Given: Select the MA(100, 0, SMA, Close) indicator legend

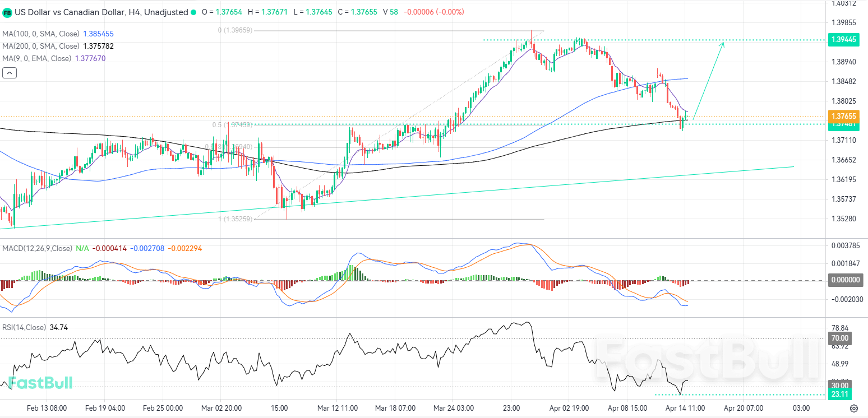Looking at the screenshot, I should pyautogui.click(x=41, y=34).
